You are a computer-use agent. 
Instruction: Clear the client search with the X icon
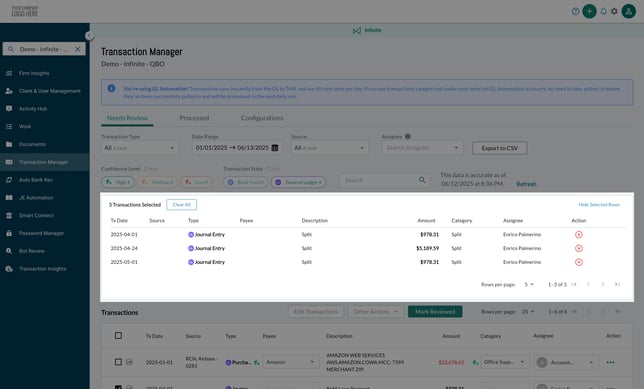tap(78, 49)
